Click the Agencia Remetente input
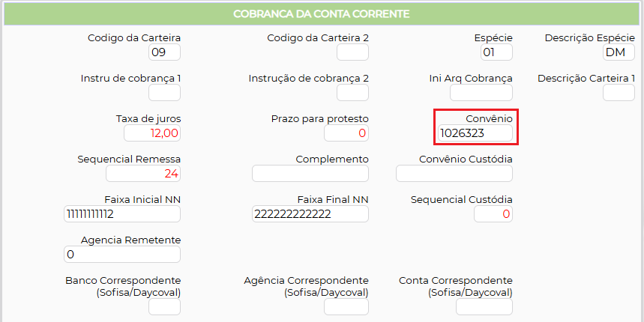This screenshot has height=322, width=644. 123,255
